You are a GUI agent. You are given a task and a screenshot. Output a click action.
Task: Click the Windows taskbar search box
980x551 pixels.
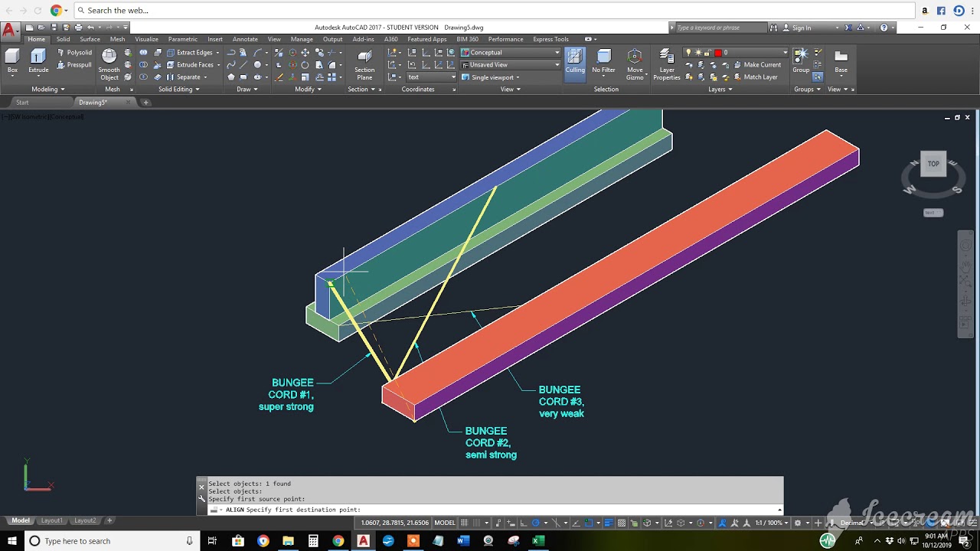tap(112, 541)
